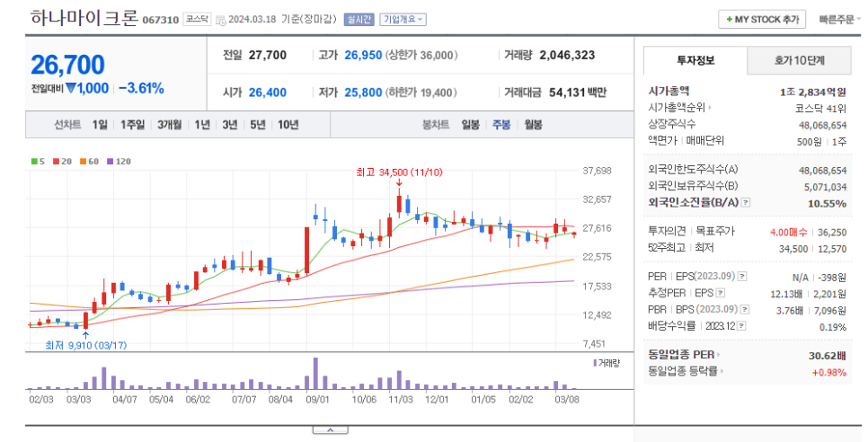Click the +0.98% sector change value
The height and width of the screenshot is (442, 868).
pyautogui.click(x=829, y=372)
